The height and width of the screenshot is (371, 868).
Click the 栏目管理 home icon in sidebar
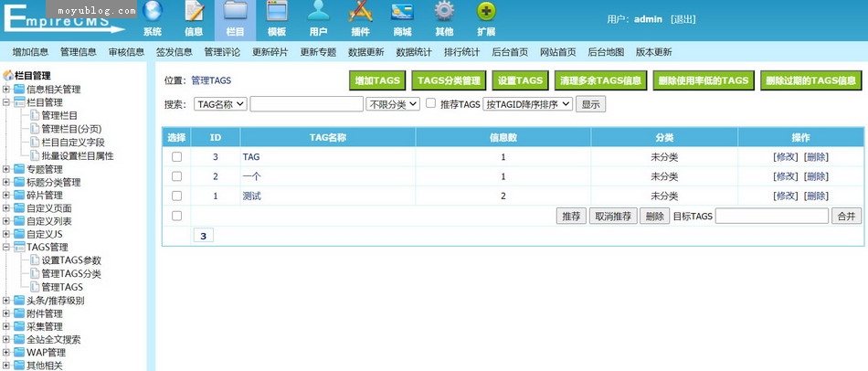[x=8, y=76]
